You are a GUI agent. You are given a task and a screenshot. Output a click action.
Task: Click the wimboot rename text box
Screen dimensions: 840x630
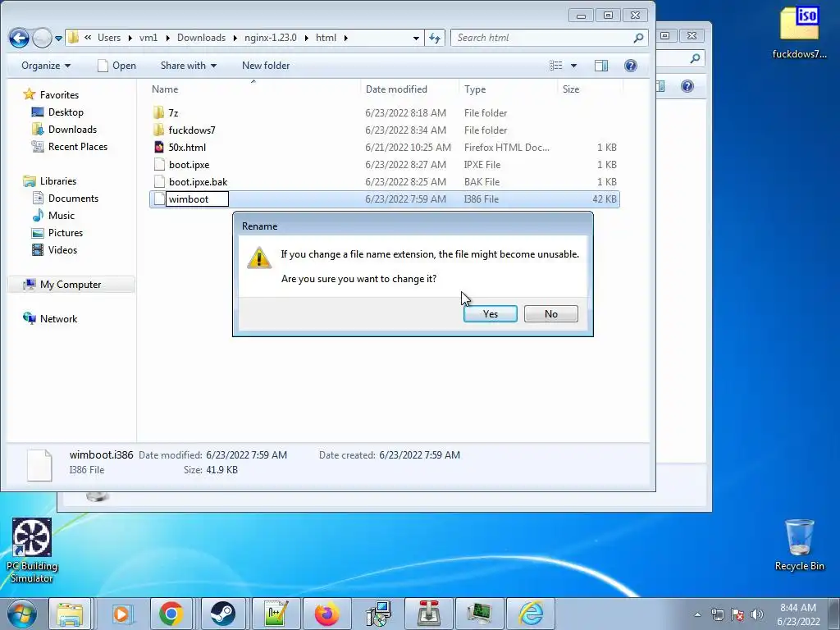pyautogui.click(x=197, y=199)
